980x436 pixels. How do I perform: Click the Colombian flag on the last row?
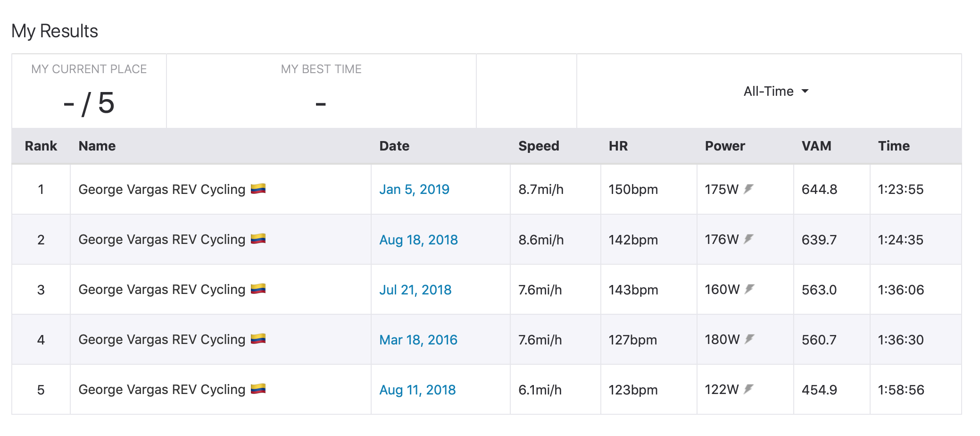259,389
